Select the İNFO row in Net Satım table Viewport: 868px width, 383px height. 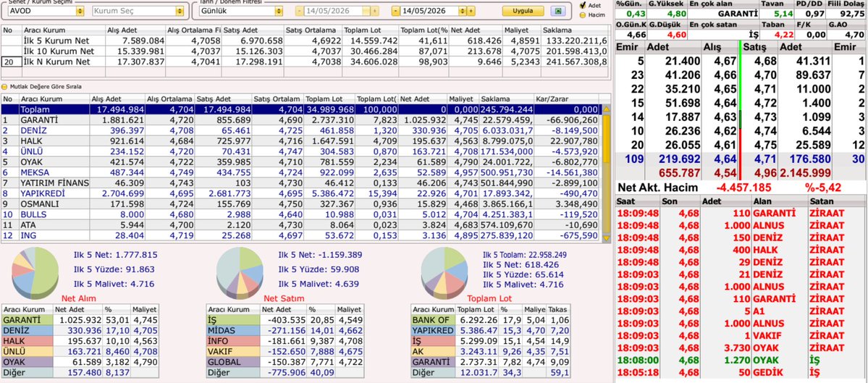(x=285, y=341)
